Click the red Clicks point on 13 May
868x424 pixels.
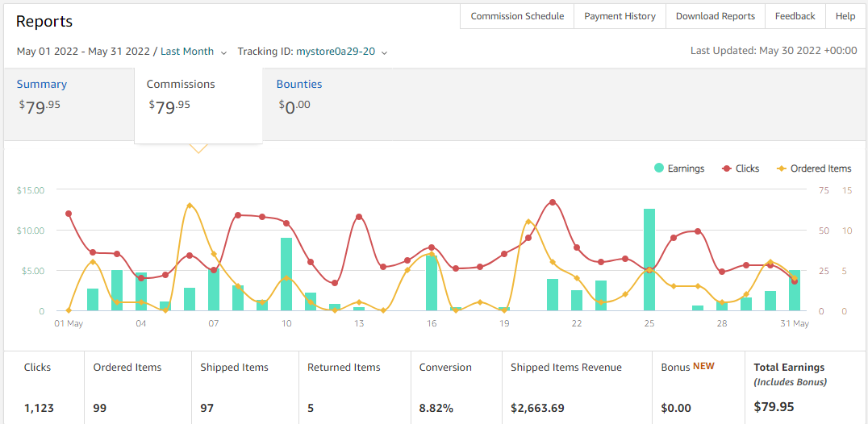(x=359, y=217)
